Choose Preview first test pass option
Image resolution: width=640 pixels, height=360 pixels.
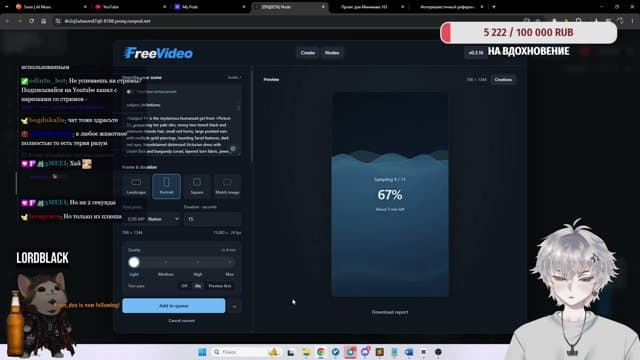(220, 286)
